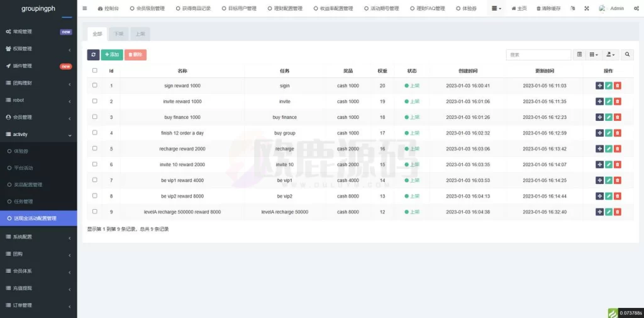644x318 pixels.
Task: Expand the 权限管理 sidebar menu
Action: coord(38,48)
